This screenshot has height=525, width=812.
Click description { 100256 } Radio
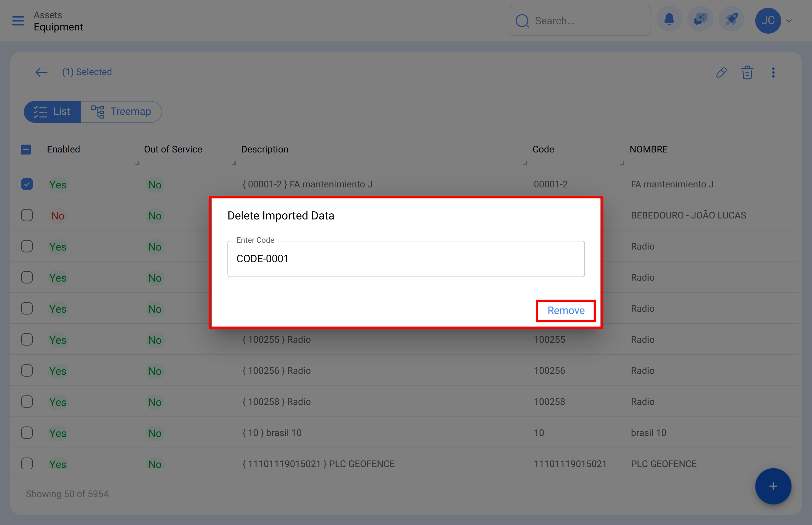tap(276, 371)
